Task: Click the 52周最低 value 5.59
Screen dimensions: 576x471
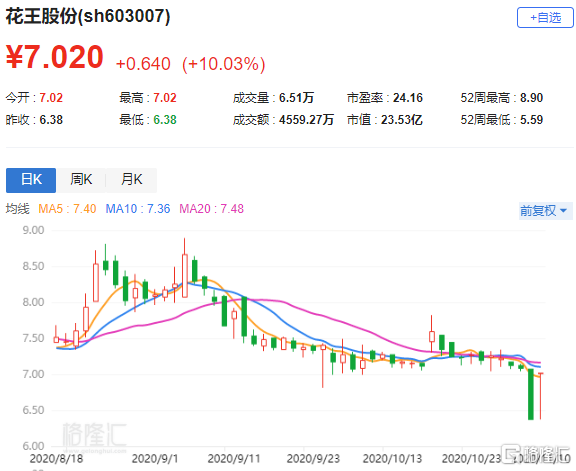Action: 531,120
